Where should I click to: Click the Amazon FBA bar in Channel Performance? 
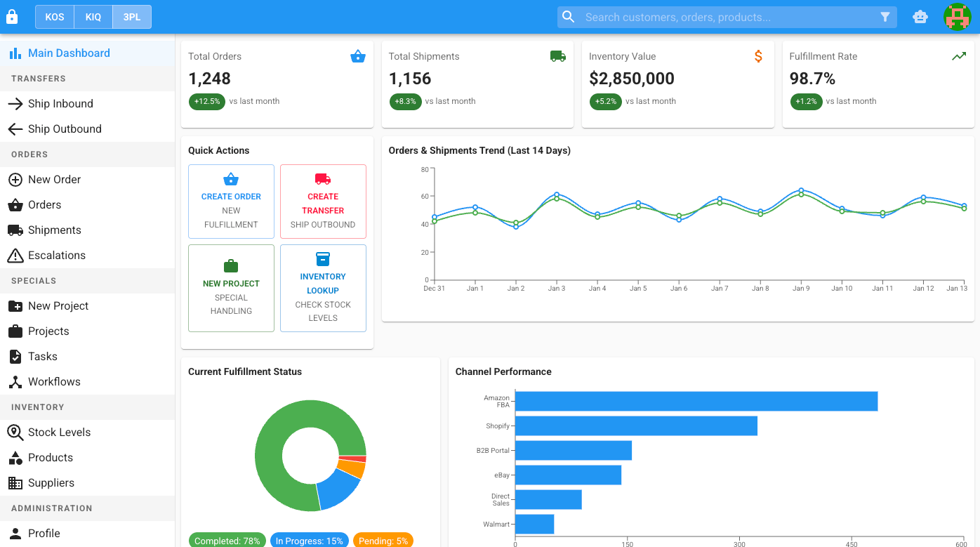point(696,402)
